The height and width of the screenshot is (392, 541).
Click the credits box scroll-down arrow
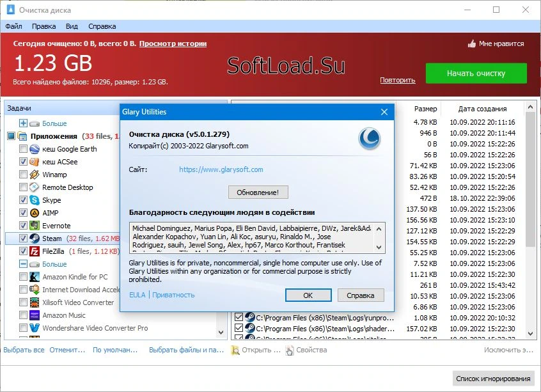[x=379, y=247]
